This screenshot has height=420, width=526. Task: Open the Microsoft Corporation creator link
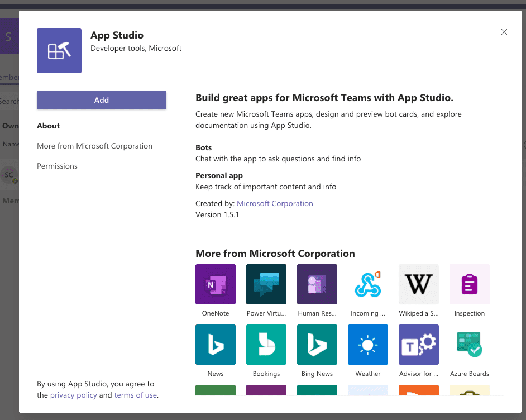[x=275, y=203]
